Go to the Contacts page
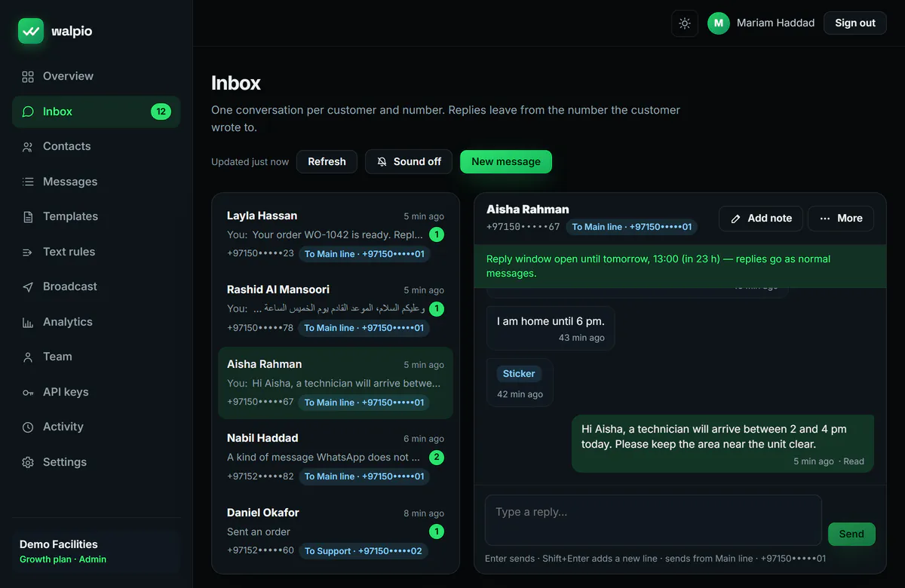The image size is (905, 588). coord(97,147)
